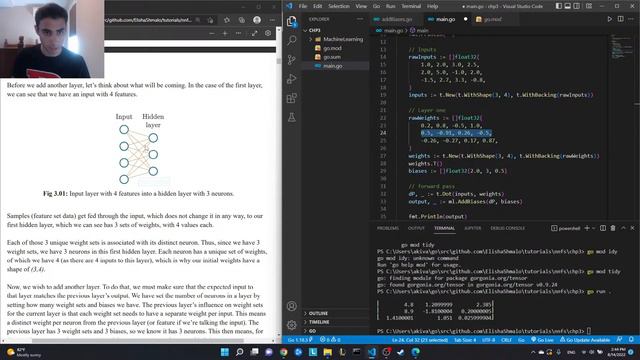Close the terminal panel
This screenshot has height=360, width=640.
pyautogui.click(x=632, y=228)
